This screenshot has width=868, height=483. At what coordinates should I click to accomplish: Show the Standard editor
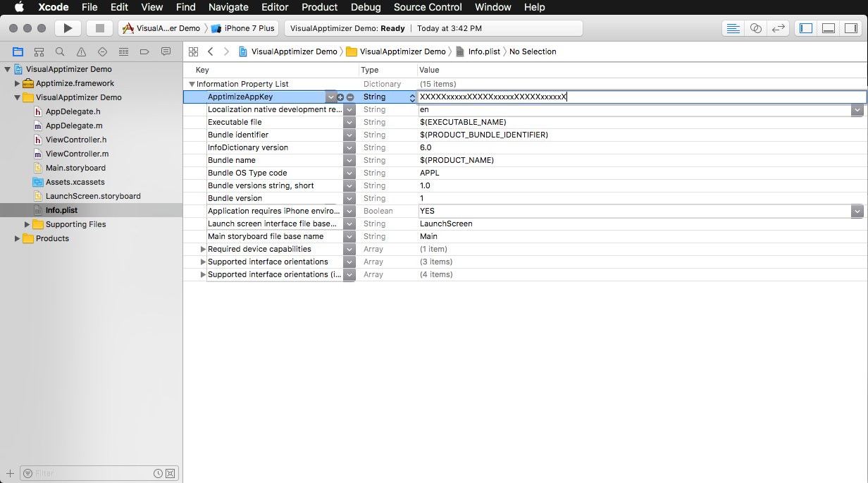[x=733, y=28]
